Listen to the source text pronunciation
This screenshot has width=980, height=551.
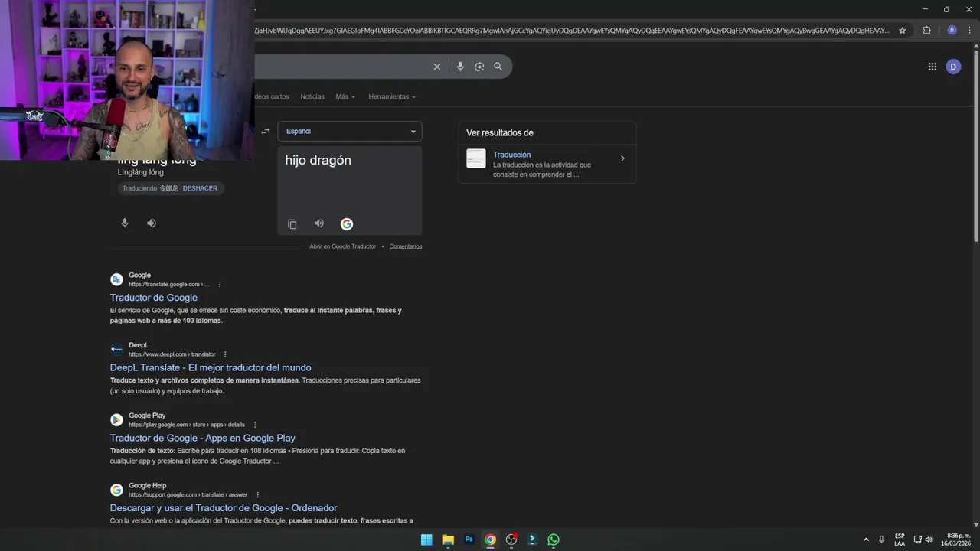coord(152,223)
